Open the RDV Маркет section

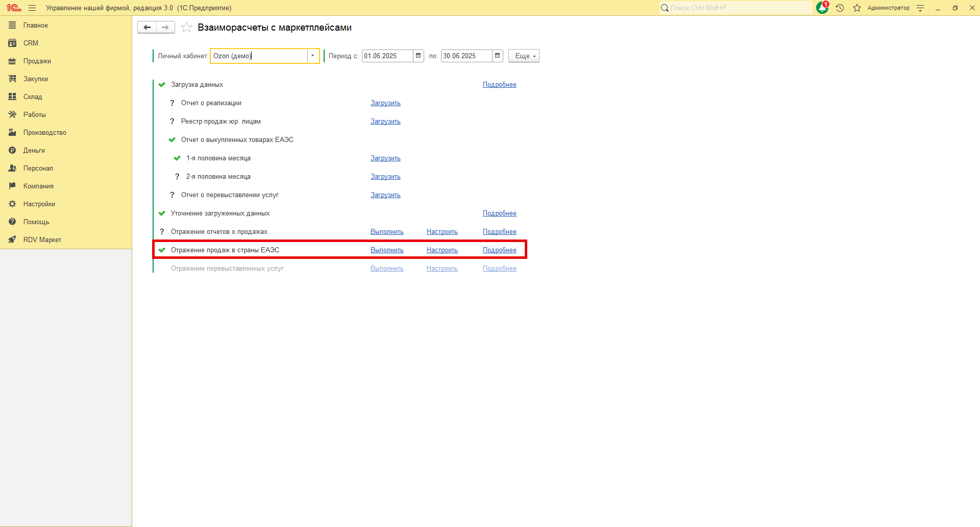tap(42, 239)
